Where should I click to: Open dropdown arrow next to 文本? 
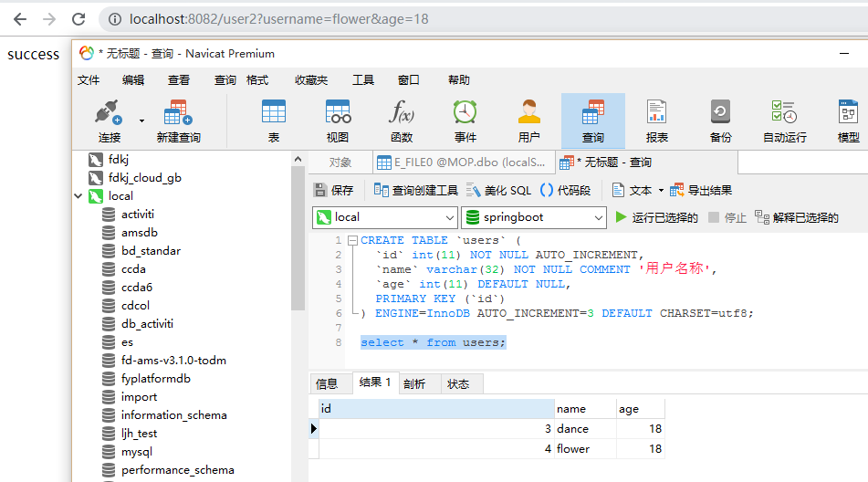point(661,191)
